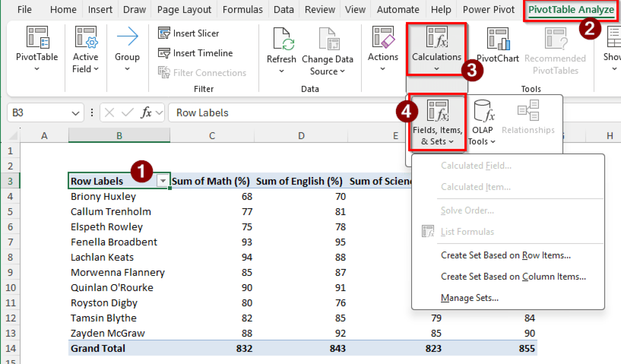
Task: Choose Create Set Based on Row Items
Action: pos(505,255)
